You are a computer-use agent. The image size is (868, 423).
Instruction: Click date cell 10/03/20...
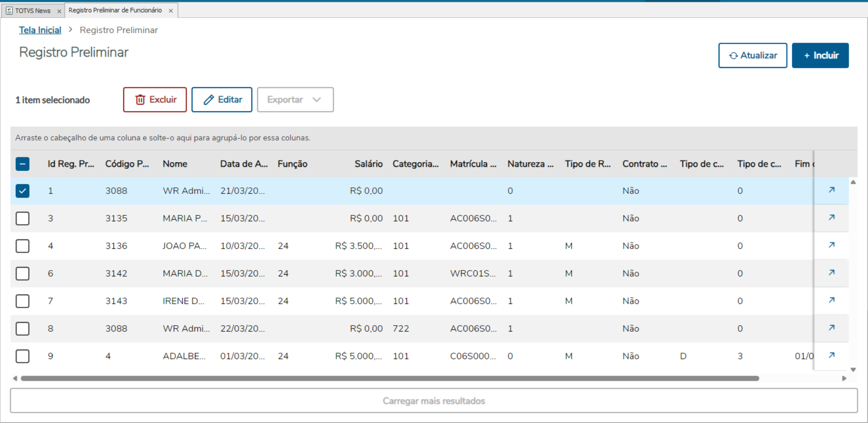(242, 246)
